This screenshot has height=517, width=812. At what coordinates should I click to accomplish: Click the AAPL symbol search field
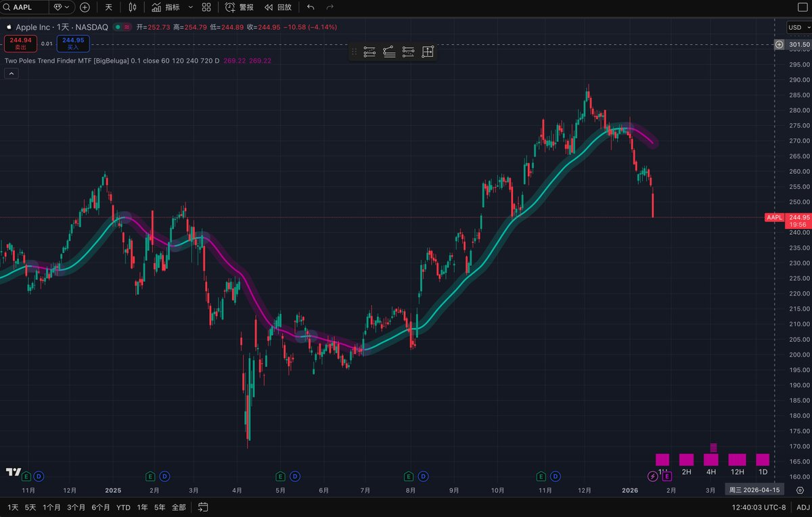pos(26,7)
